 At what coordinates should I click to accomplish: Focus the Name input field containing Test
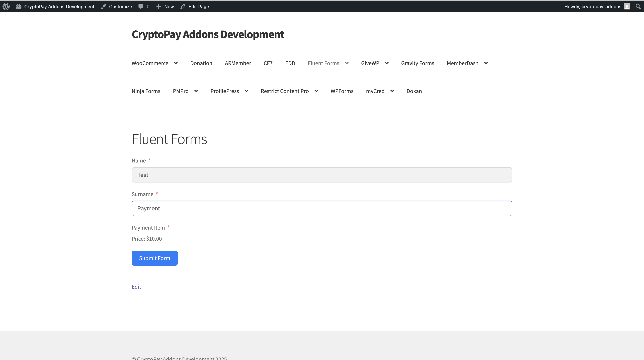click(x=322, y=175)
